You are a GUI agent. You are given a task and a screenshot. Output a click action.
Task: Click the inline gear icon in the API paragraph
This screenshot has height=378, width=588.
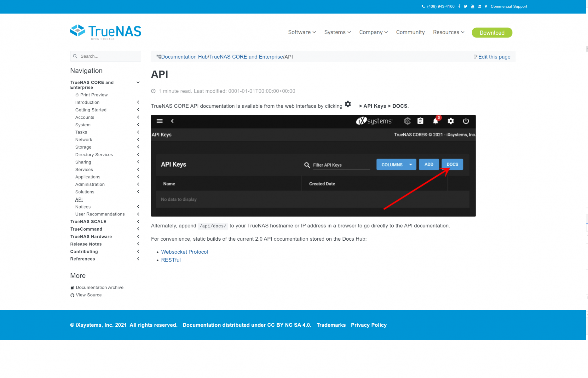[348, 104]
